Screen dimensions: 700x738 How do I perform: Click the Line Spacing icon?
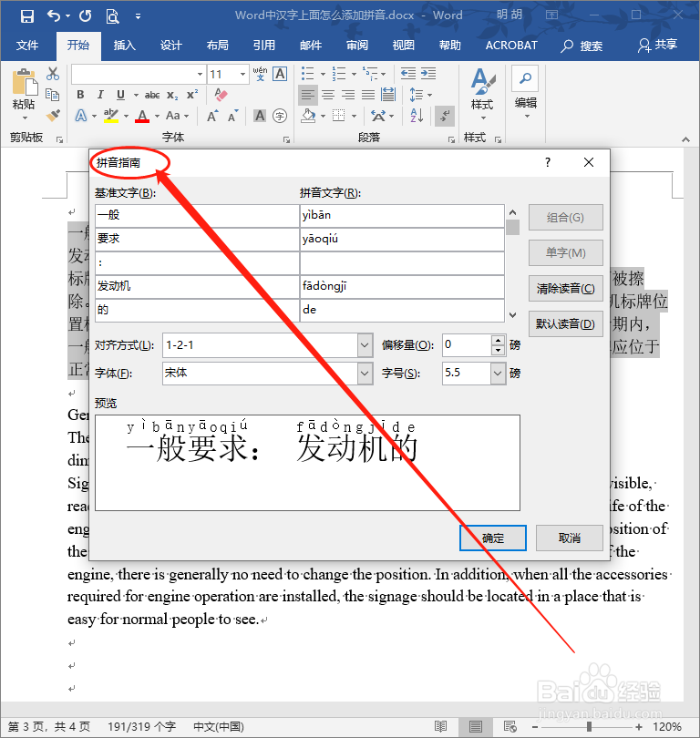click(417, 95)
